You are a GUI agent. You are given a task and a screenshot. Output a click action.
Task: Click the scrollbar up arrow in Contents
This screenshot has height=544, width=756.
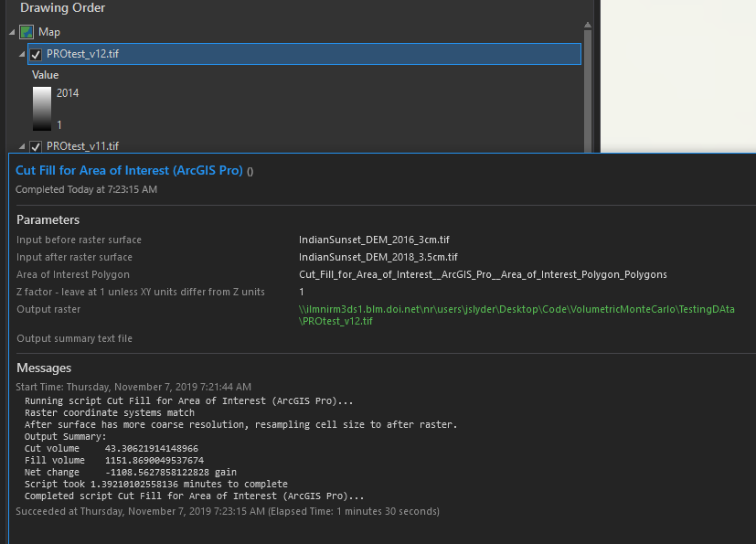coord(587,25)
